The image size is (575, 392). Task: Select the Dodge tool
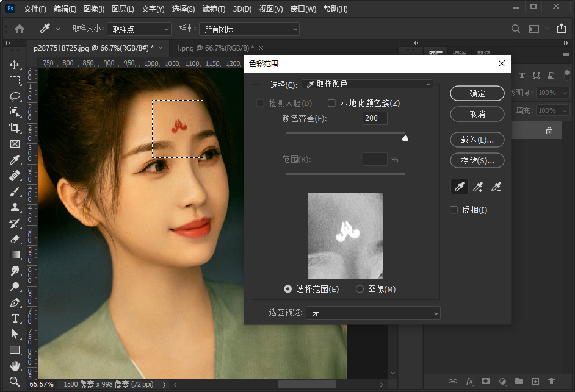pyautogui.click(x=14, y=287)
